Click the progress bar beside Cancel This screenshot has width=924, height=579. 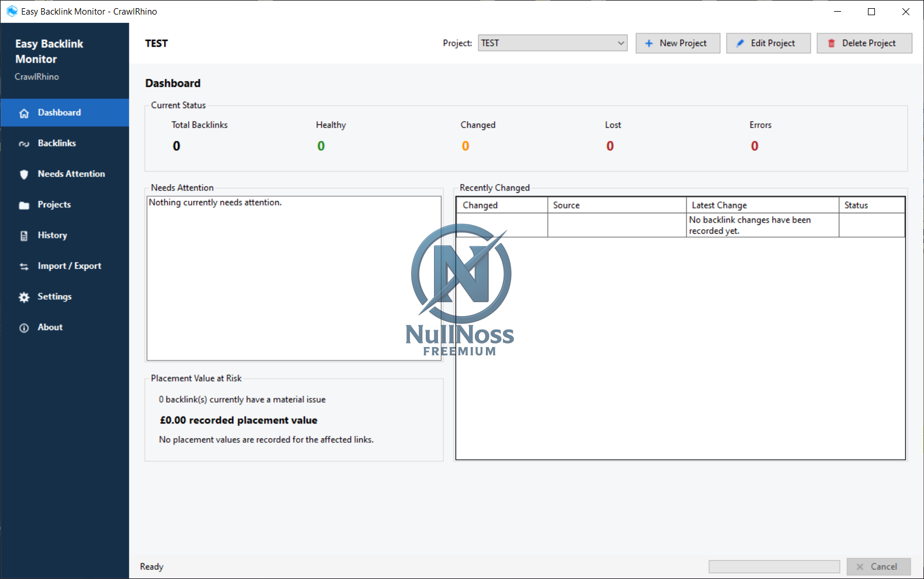[x=774, y=567]
